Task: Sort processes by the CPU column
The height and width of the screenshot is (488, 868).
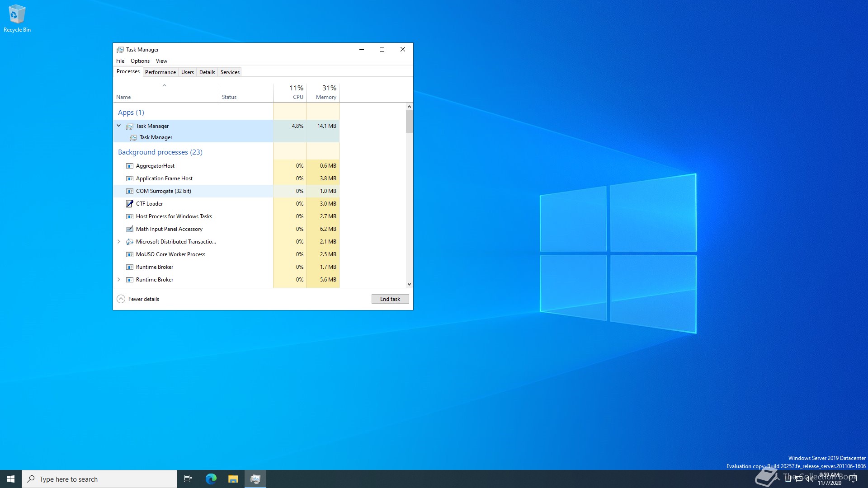Action: (x=290, y=92)
